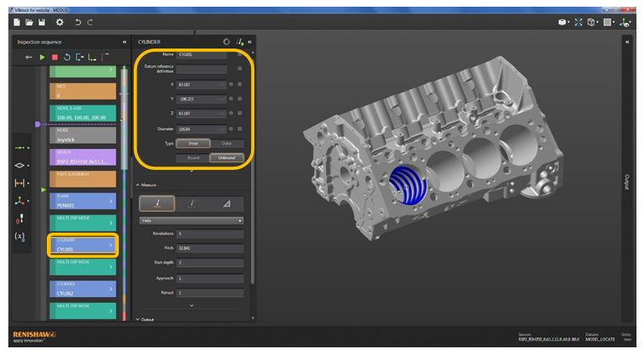
Task: Click the green Play sequence button
Action: click(42, 57)
